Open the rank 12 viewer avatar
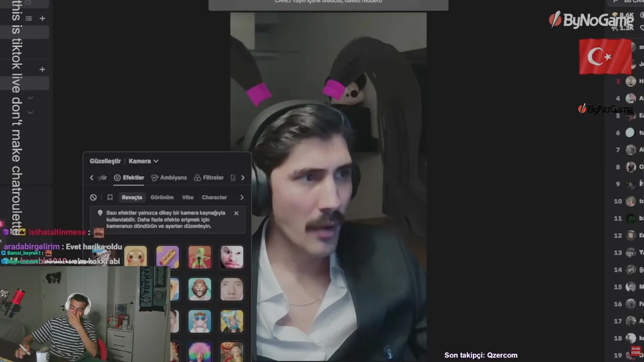Screen dimensions: 644x362 click(x=630, y=235)
